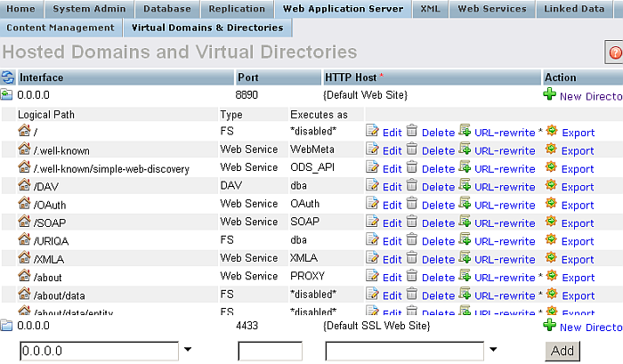The image size is (623, 364).
Task: Click trash icon for /.well-known/simple-web-discovery
Action: pos(412,167)
